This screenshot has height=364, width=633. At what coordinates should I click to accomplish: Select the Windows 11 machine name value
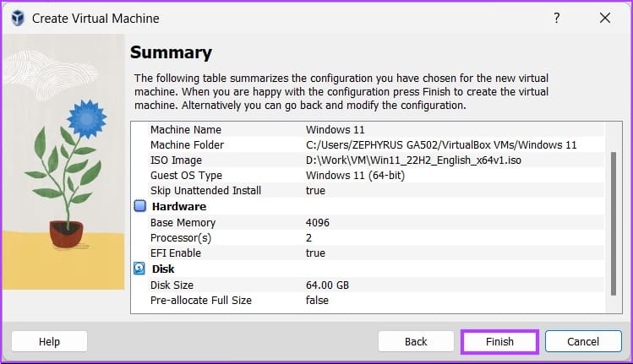tap(335, 130)
